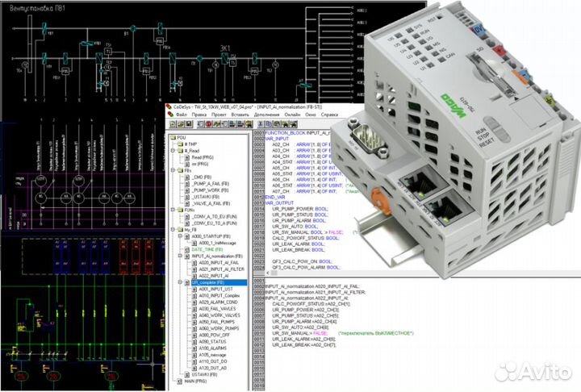The image size is (581, 392).
Task: Click the POU root folder icon
Action: [172, 137]
